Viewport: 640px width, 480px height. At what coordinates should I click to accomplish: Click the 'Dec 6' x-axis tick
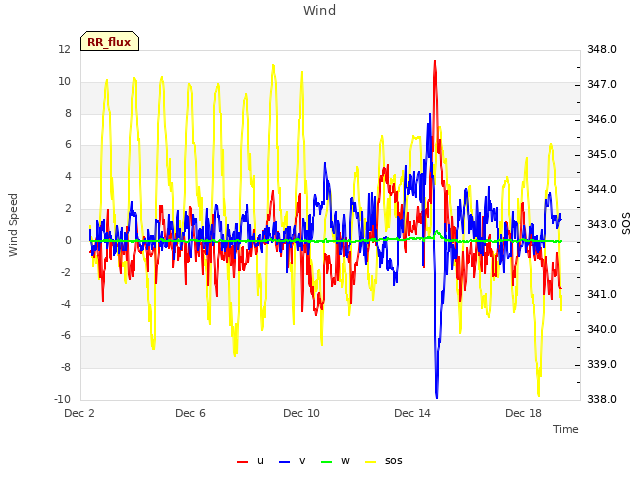coord(190,413)
